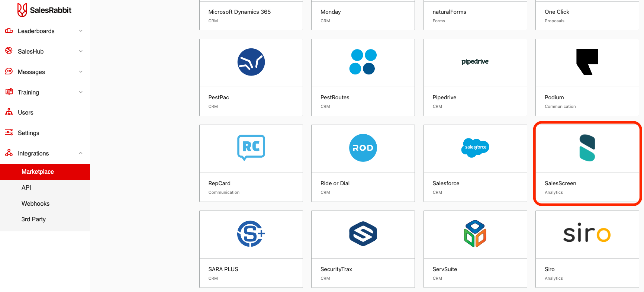Click the ServSuite name label
This screenshot has width=644, height=292.
[445, 269]
